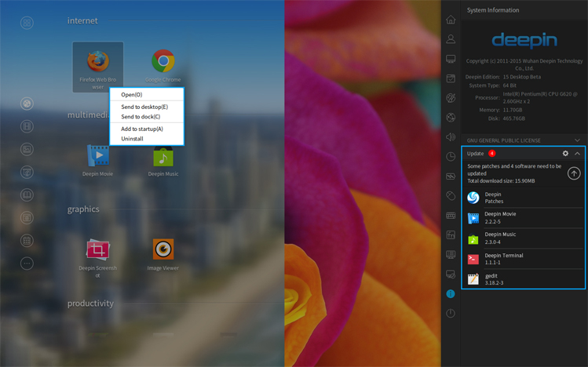Open user accounts icon in sidebar
The width and height of the screenshot is (588, 367).
[451, 39]
